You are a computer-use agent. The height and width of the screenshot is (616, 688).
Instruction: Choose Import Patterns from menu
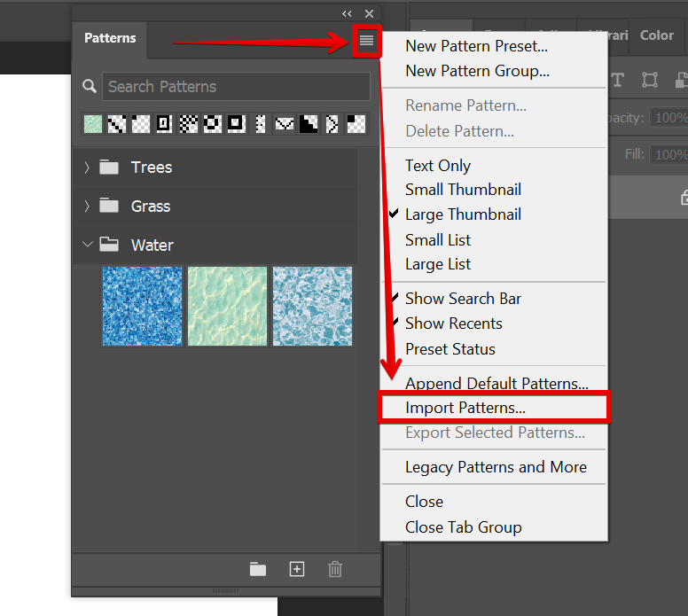[465, 409]
